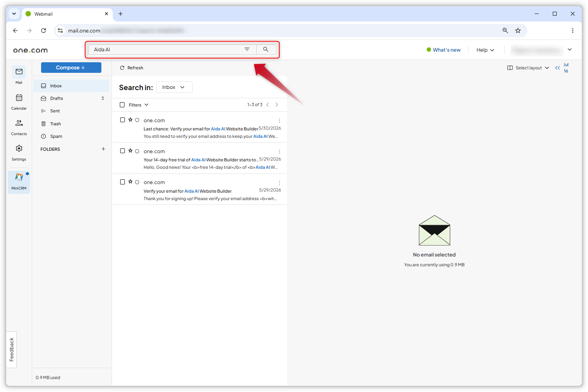This screenshot has height=392, width=588.
Task: Toggle read status circle on 'Last chance' email
Action: coord(137,120)
